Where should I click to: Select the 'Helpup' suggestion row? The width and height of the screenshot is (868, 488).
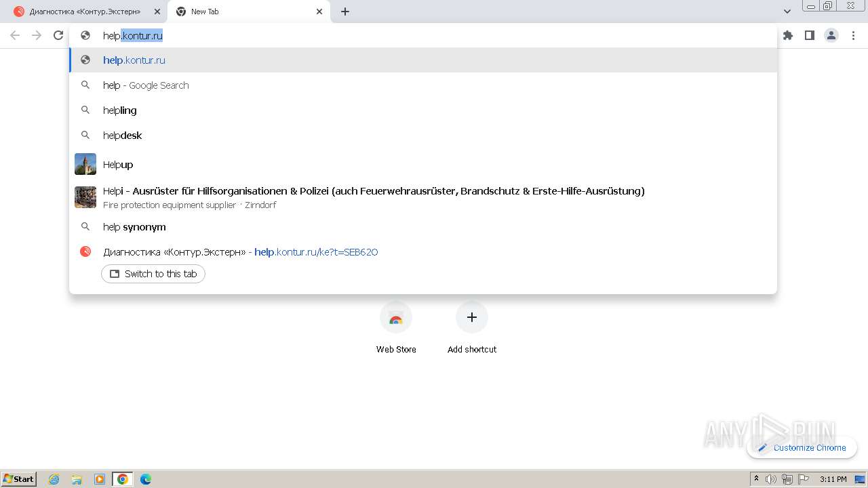point(423,164)
